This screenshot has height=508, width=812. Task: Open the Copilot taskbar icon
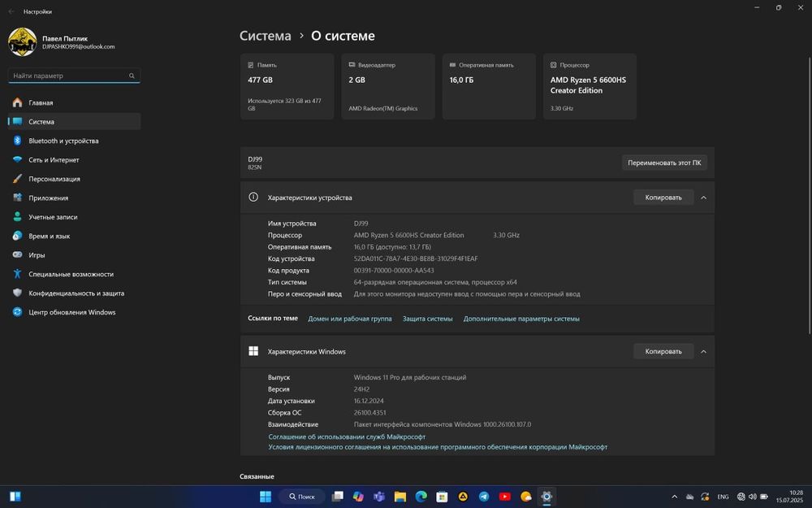pos(358,497)
